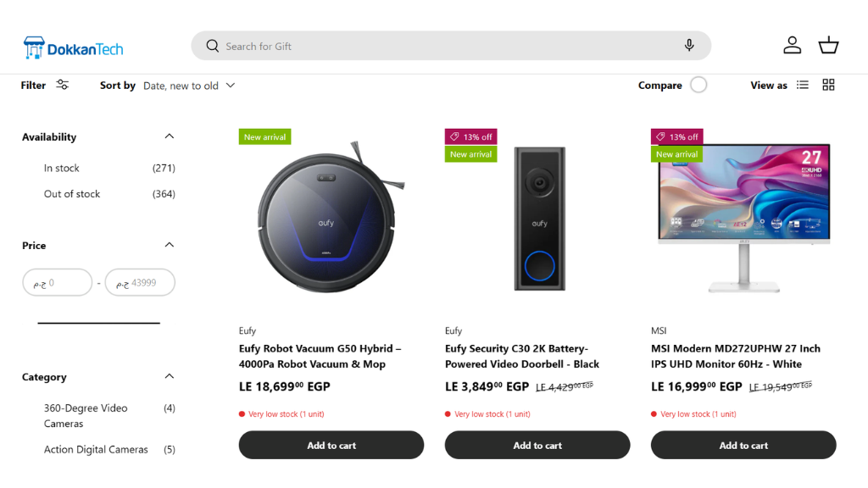
Task: Collapse the Availability filter section
Action: [x=170, y=136]
